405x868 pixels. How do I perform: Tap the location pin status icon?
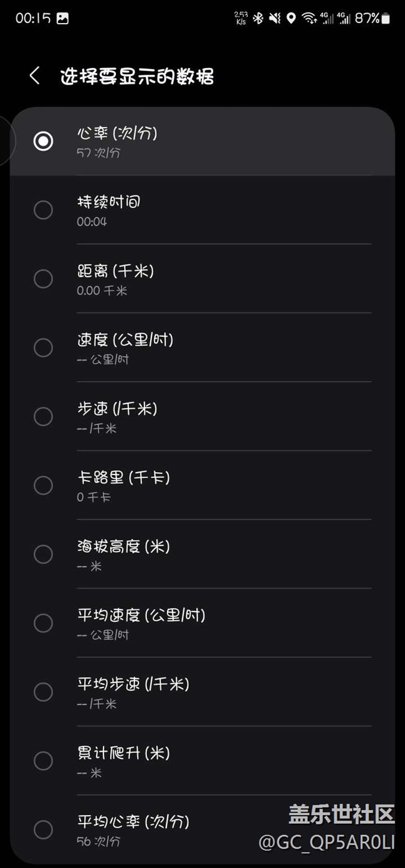pos(291,18)
